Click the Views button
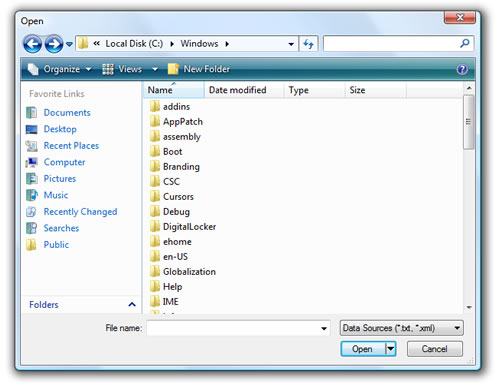This screenshot has width=496, height=383. [122, 69]
